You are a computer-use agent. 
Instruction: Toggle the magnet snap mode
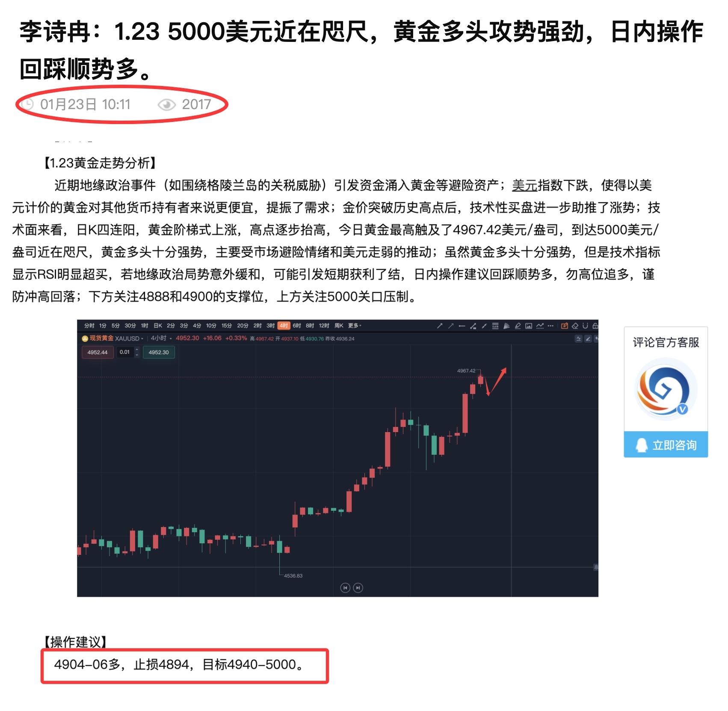point(585,326)
